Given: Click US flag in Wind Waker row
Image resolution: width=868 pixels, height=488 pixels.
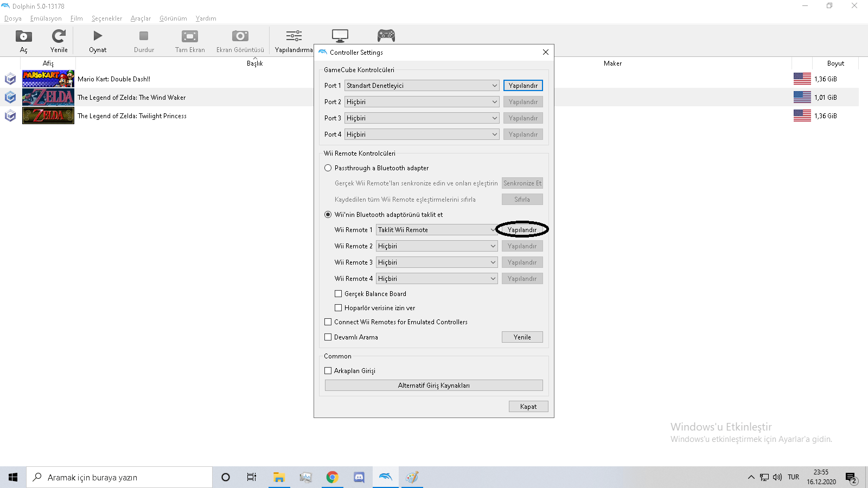Looking at the screenshot, I should tap(802, 97).
